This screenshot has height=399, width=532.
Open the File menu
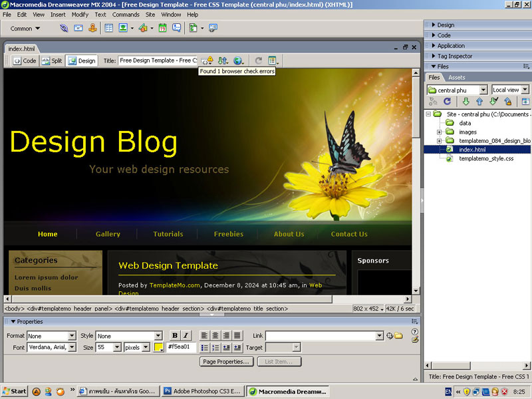(7, 15)
